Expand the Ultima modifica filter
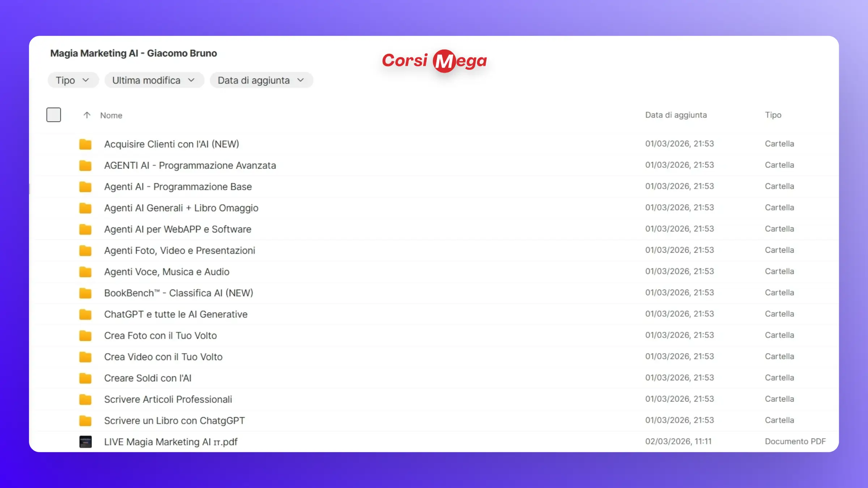The width and height of the screenshot is (868, 488). coord(154,80)
